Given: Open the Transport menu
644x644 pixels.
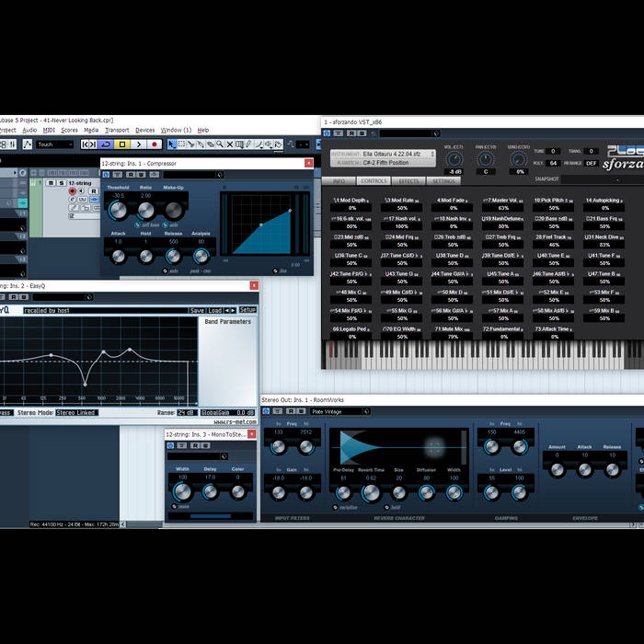Looking at the screenshot, I should 117,130.
